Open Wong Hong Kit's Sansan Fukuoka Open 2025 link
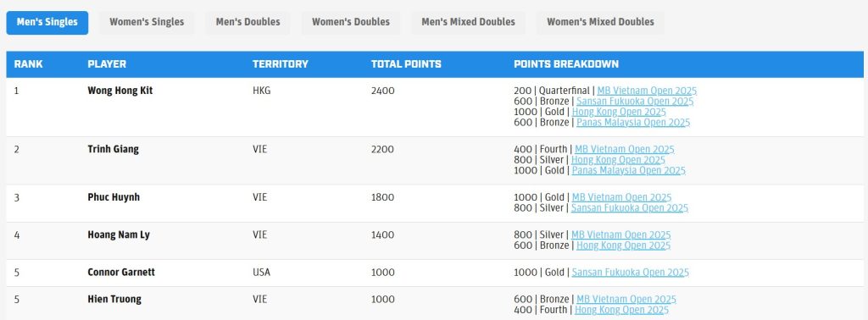Viewport: 868px width, 320px height. (x=634, y=101)
